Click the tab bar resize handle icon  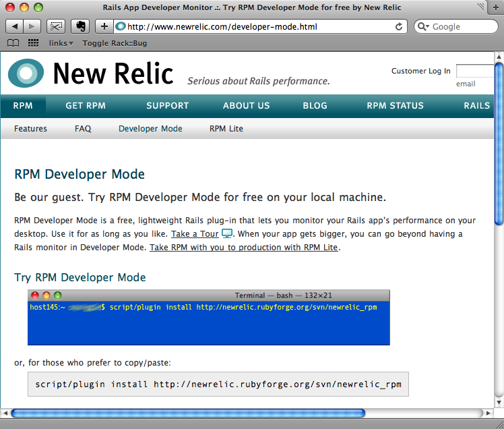[481, 7]
